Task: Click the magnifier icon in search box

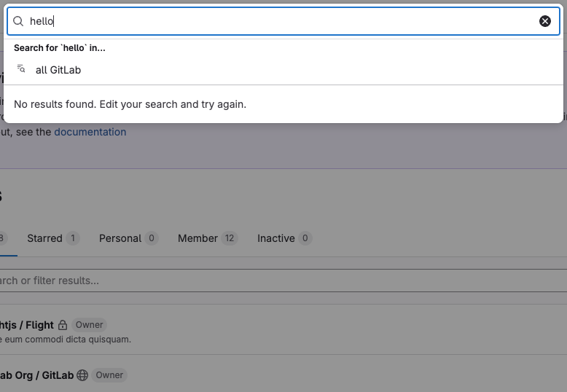Action: pos(18,21)
